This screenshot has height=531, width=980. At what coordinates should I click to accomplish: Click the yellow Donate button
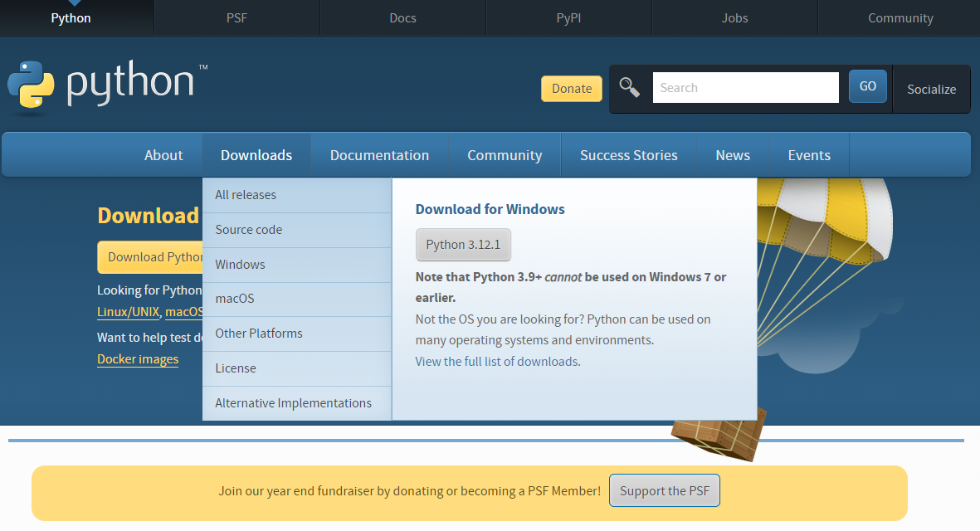571,89
